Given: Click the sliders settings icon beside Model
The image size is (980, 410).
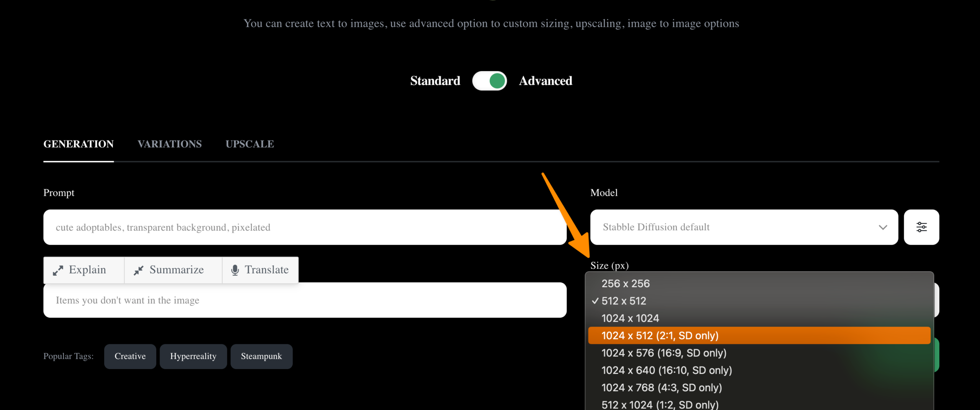Looking at the screenshot, I should pyautogui.click(x=921, y=227).
